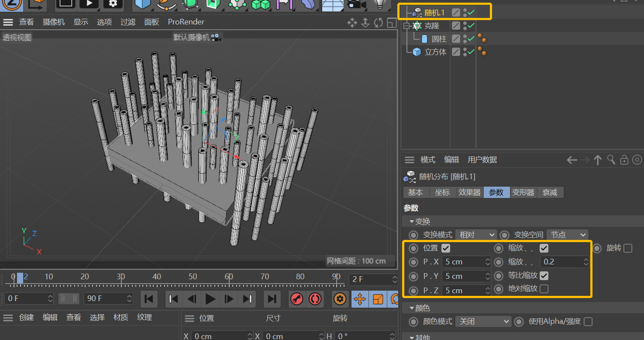Screen dimensions: 644x340
Task: Enable the position keyframe move icon
Action: [x=360, y=299]
